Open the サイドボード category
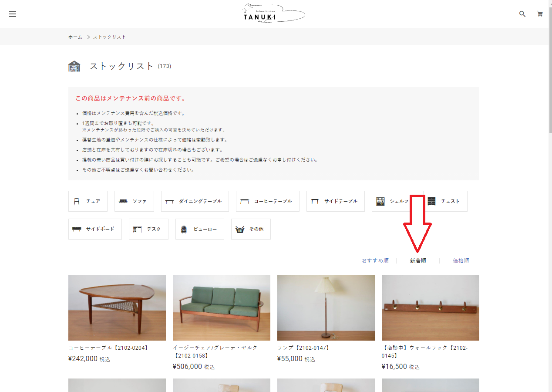This screenshot has height=392, width=552. tap(94, 229)
